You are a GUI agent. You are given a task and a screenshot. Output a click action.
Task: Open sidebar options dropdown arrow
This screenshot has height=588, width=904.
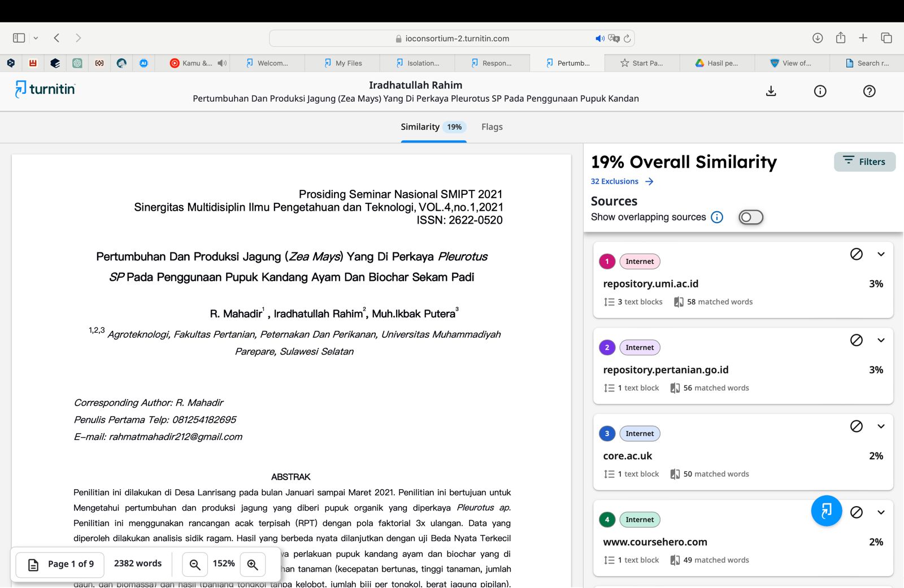point(36,38)
